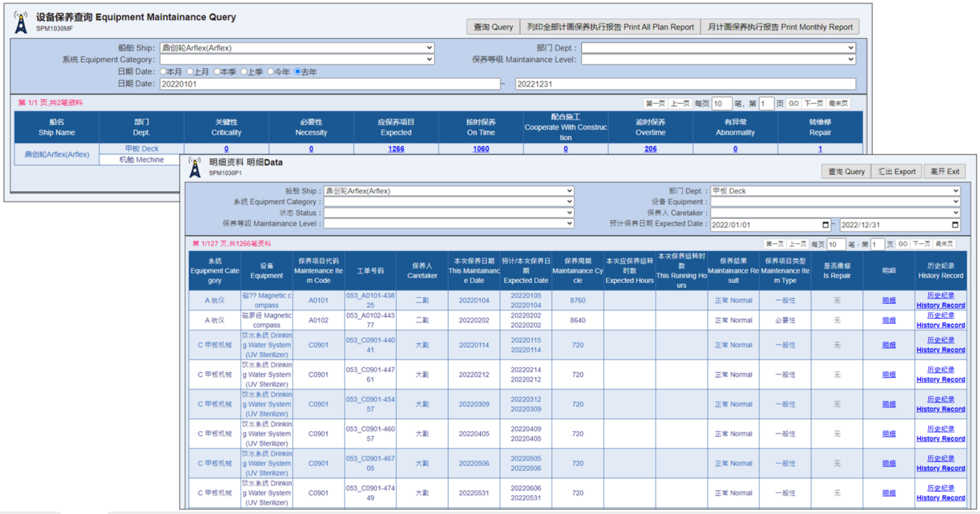Image resolution: width=980 pixels, height=514 pixels.
Task: Open 明细 link for date 20220531 row
Action: tap(889, 493)
